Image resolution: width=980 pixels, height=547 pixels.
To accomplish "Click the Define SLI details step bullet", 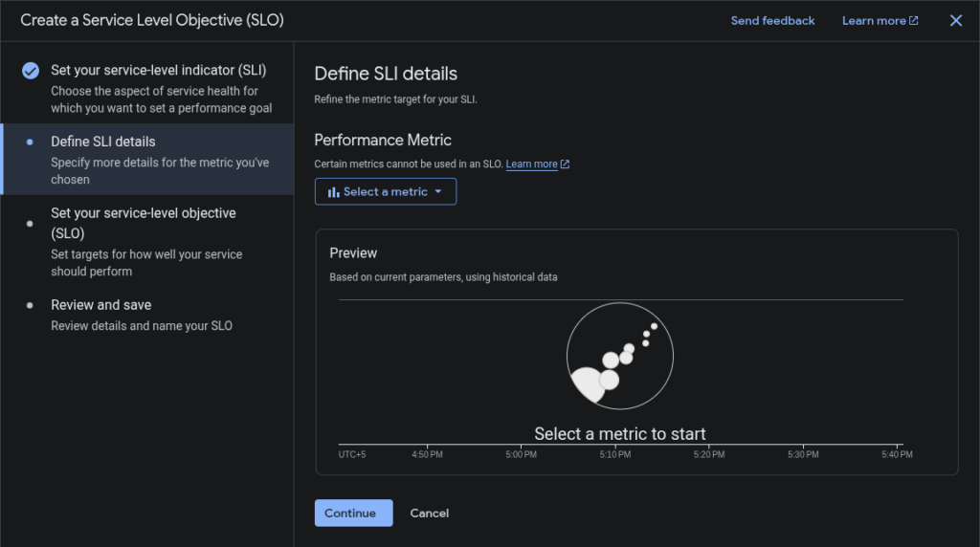I will coord(31,142).
